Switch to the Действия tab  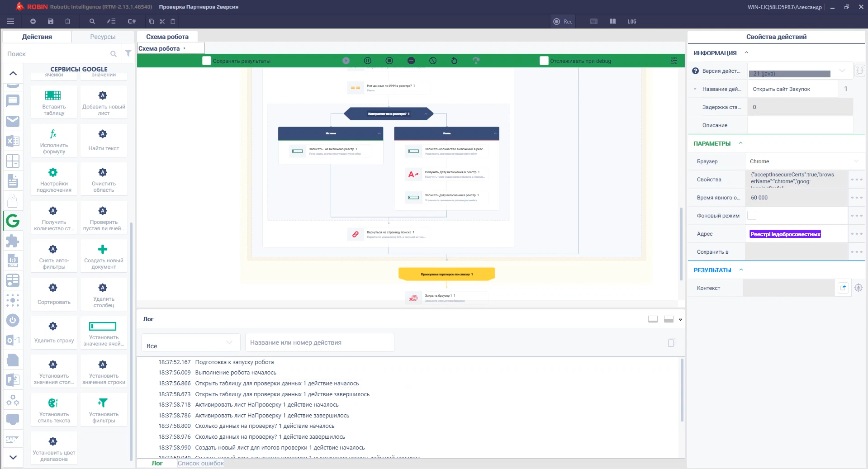click(x=37, y=37)
